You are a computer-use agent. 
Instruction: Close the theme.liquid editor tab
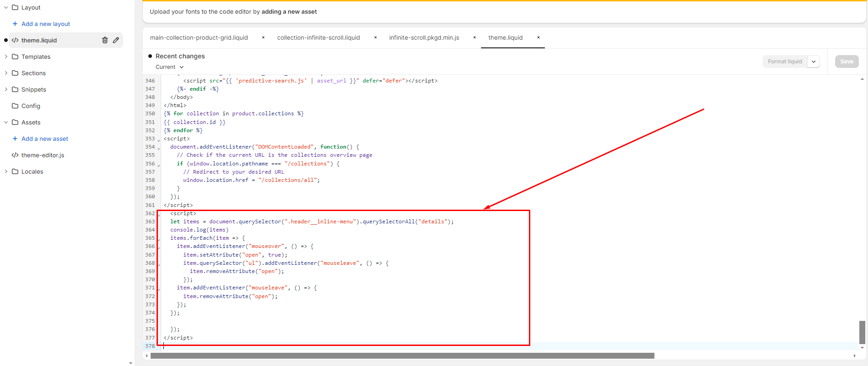tap(539, 37)
